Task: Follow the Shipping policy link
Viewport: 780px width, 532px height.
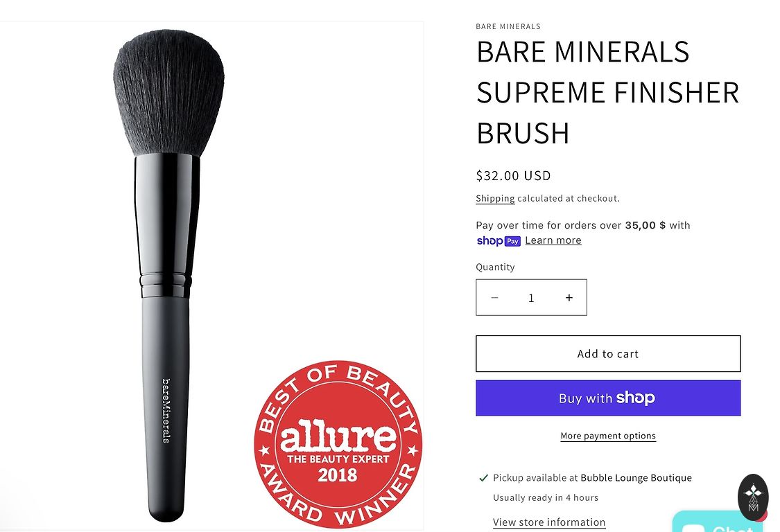Action: pos(495,199)
